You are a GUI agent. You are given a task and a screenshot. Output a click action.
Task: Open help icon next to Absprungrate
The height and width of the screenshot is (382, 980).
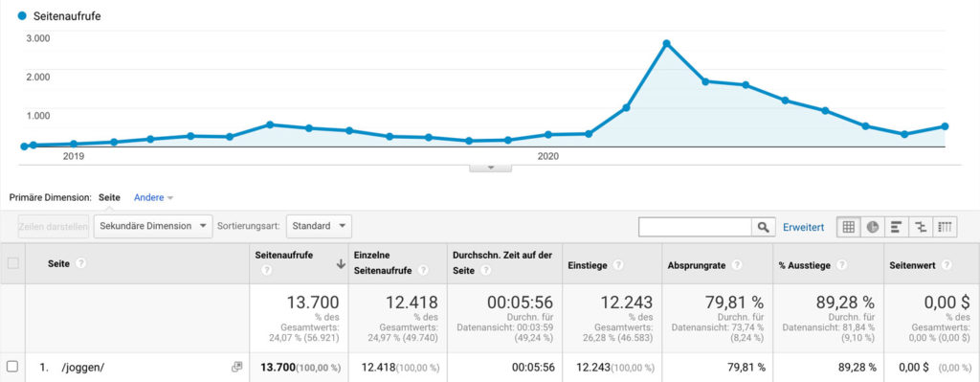(737, 265)
